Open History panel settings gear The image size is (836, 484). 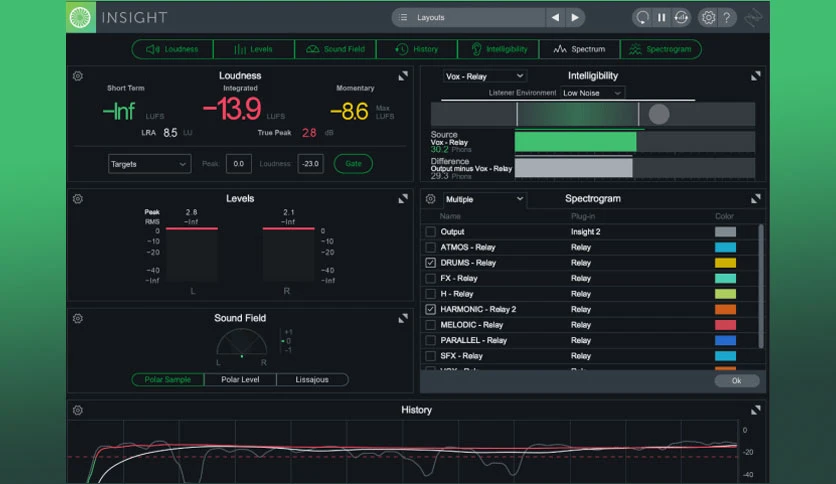tap(78, 410)
